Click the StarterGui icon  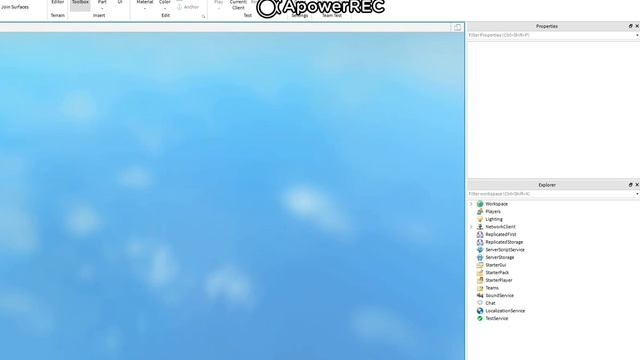tap(480, 265)
